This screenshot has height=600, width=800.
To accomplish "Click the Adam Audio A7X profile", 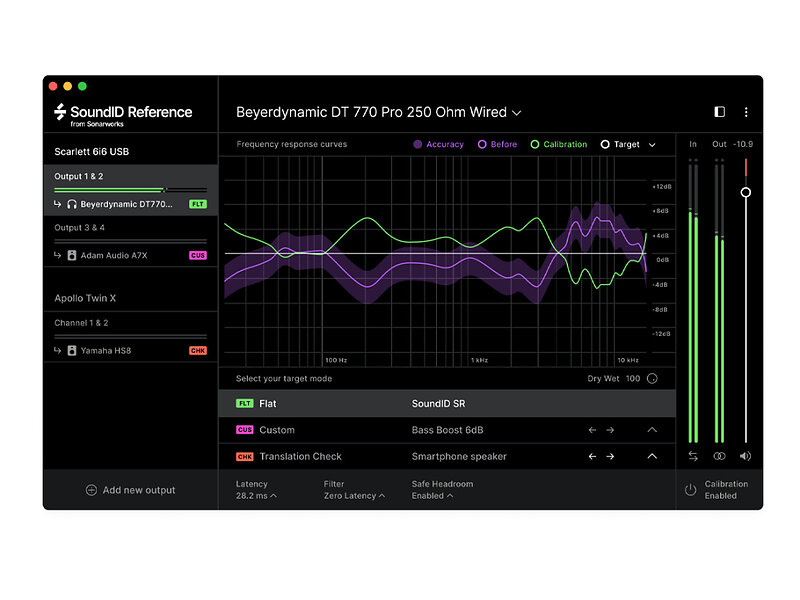I will point(114,255).
